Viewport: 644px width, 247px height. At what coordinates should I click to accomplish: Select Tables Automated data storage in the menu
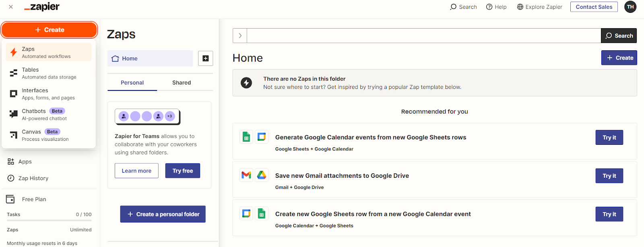(x=49, y=73)
